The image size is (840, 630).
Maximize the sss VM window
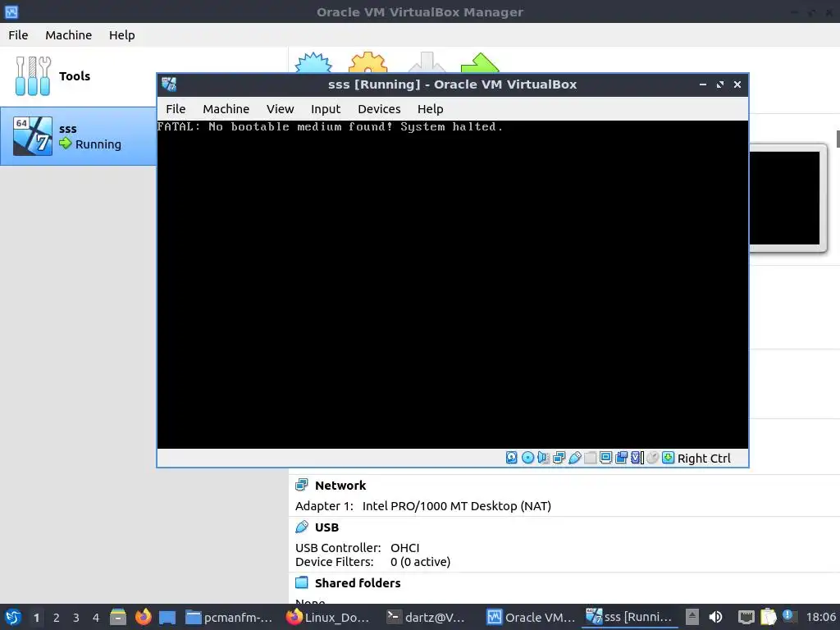point(720,84)
